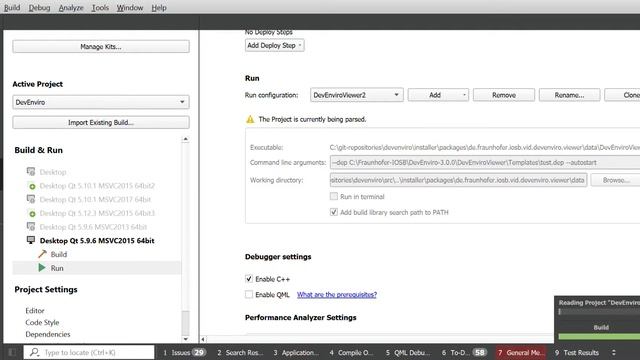Open Dependencies project settings

(x=48, y=334)
